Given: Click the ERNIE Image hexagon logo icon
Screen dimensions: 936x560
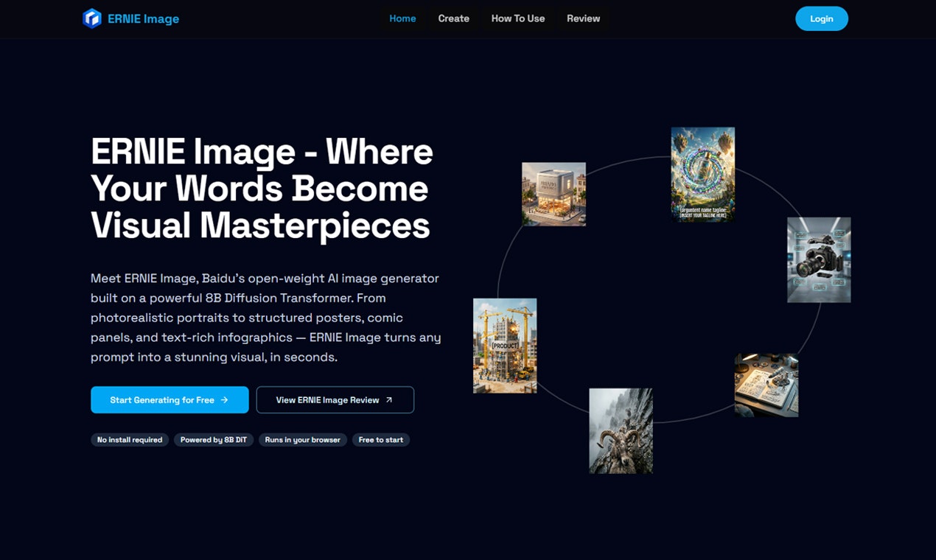Looking at the screenshot, I should coord(91,18).
